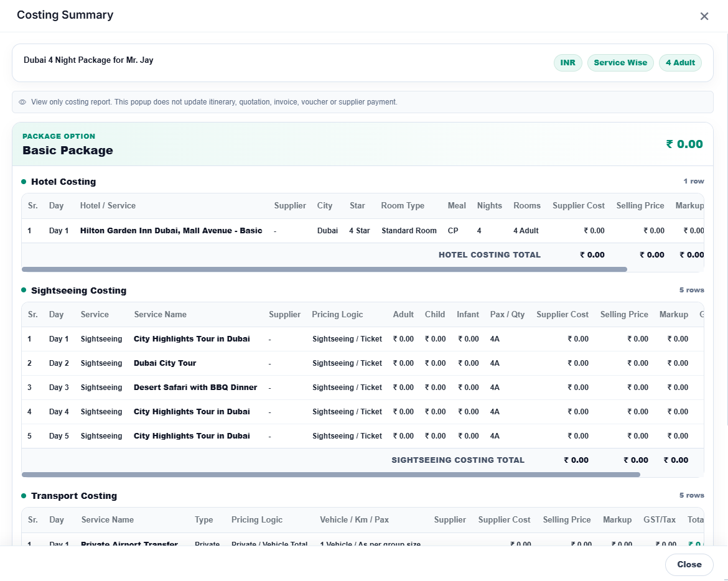Click the Hotel Costing section title
This screenshot has height=581, width=728.
pos(63,182)
